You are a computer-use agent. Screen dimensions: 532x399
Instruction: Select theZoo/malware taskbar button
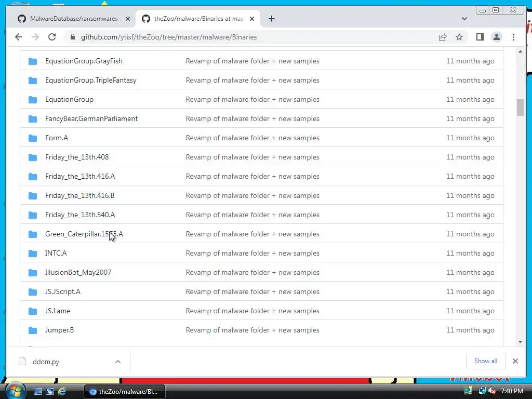coord(125,392)
